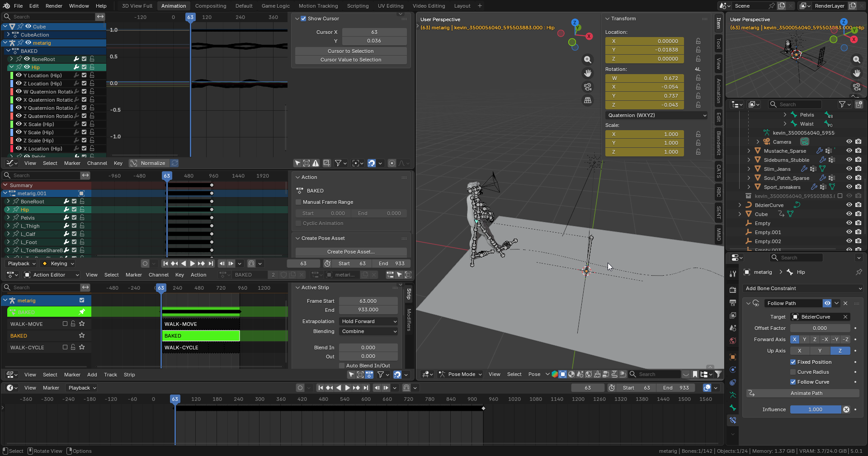Open the Bone properties tab
868x456 pixels.
coord(733,408)
